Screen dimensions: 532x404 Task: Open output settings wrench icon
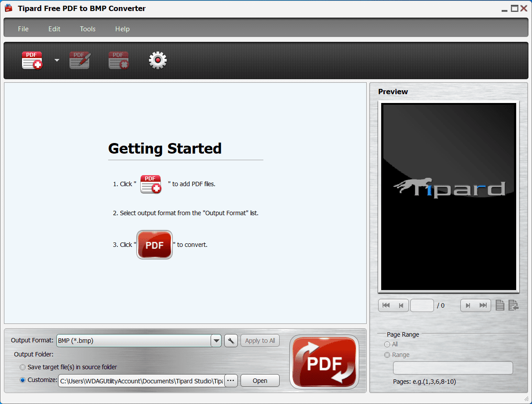(231, 341)
